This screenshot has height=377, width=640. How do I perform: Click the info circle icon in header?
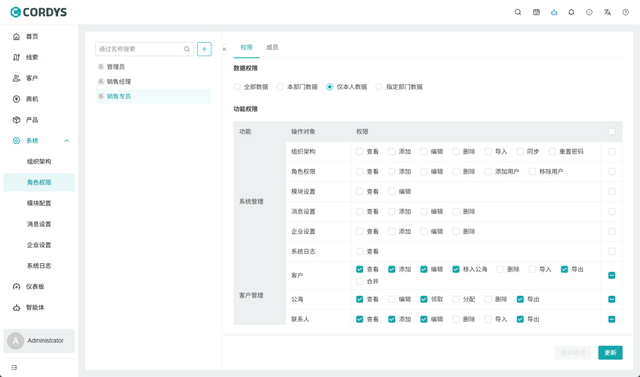pyautogui.click(x=589, y=12)
